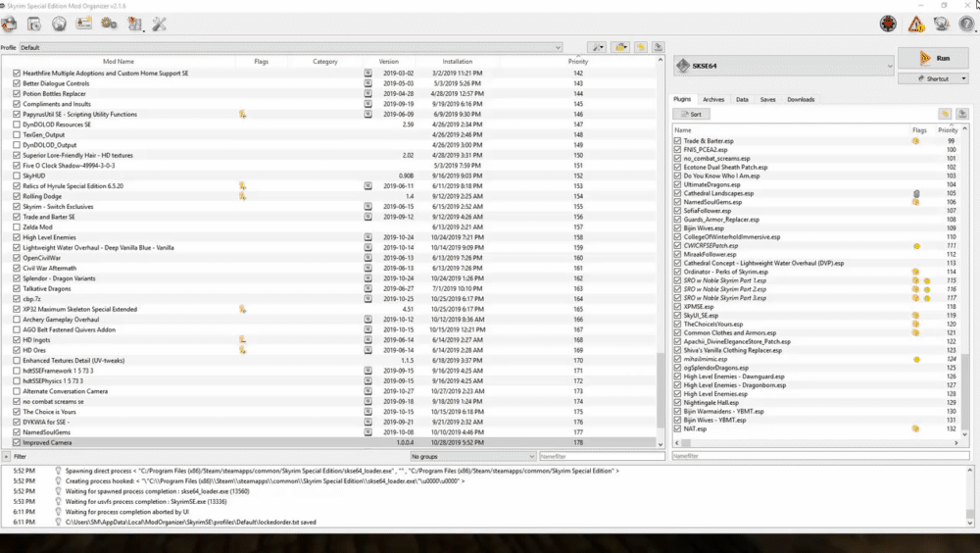Click create backup icon above mod list

coord(659,47)
